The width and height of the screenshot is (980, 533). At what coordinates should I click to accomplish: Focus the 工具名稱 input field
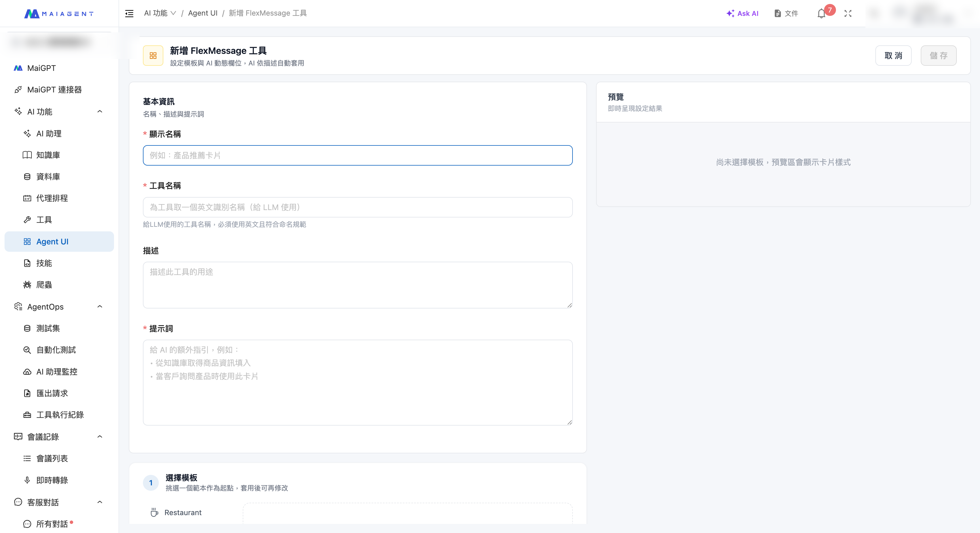[x=358, y=207]
